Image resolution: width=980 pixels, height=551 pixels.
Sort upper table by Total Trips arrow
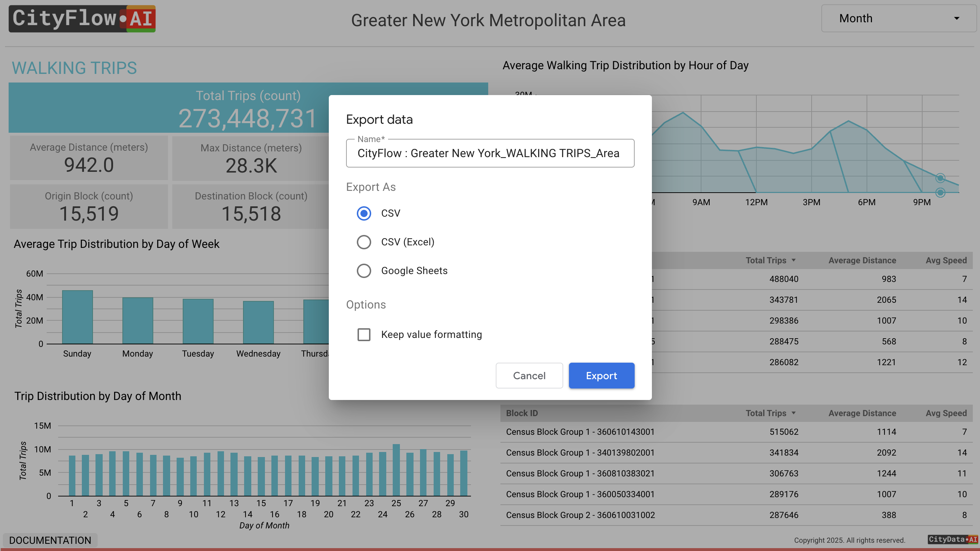[794, 260]
